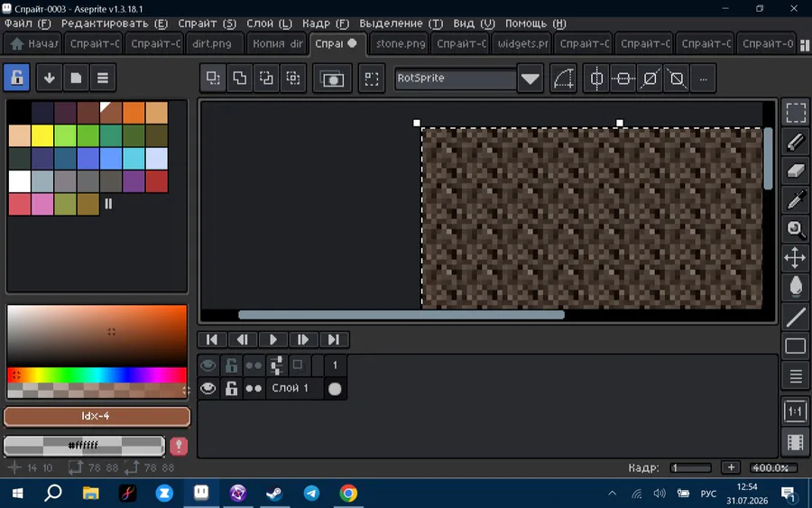The height and width of the screenshot is (508, 812).
Task: Go to the previous frame
Action: (242, 339)
